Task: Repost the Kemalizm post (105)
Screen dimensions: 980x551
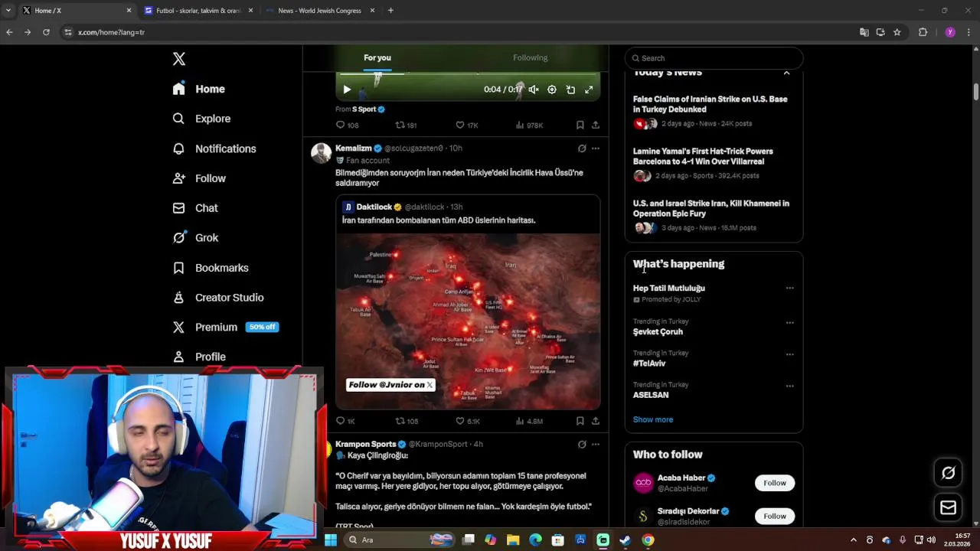Action: 407,421
